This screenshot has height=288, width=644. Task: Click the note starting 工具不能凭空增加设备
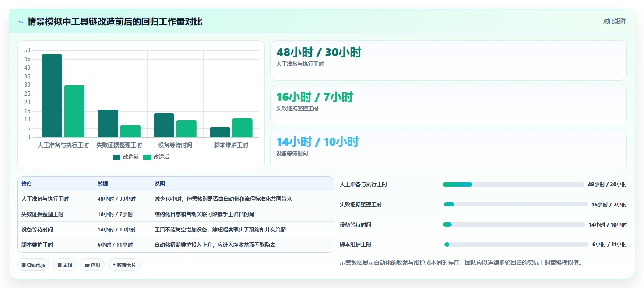tap(220, 230)
